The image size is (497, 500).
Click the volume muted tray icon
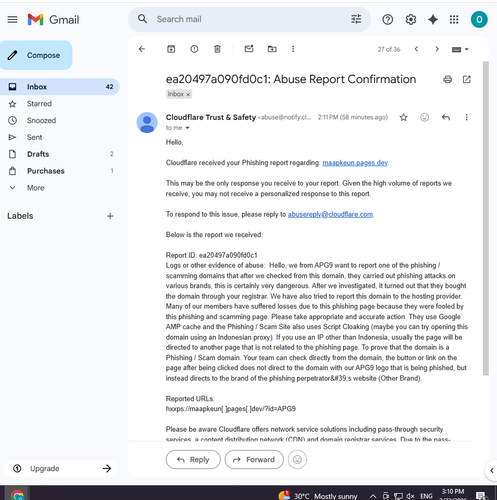pyautogui.click(x=410, y=496)
